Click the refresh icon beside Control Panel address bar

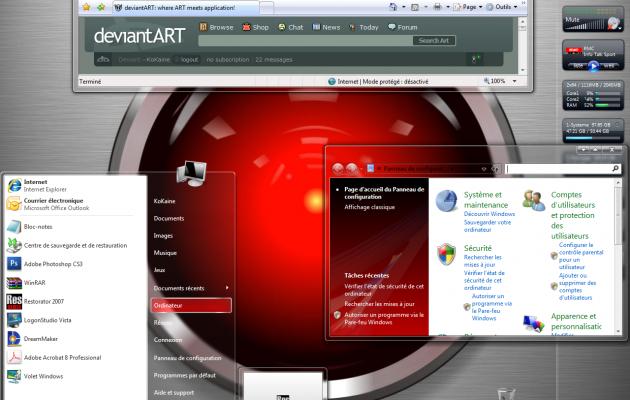click(x=495, y=169)
